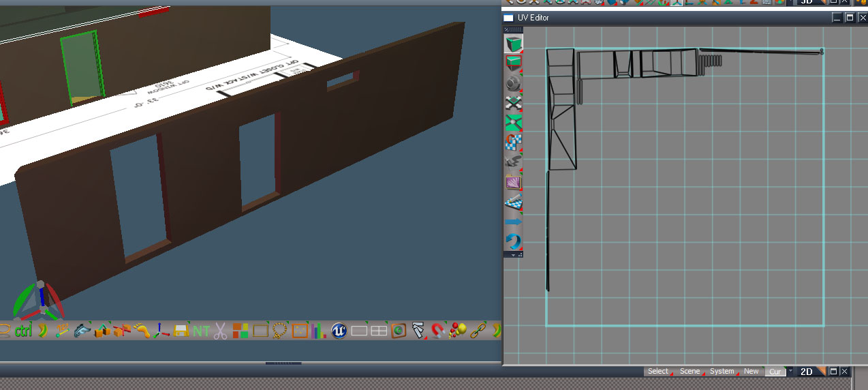Select the Cur tab
This screenshot has width=868, height=390.
pyautogui.click(x=775, y=372)
